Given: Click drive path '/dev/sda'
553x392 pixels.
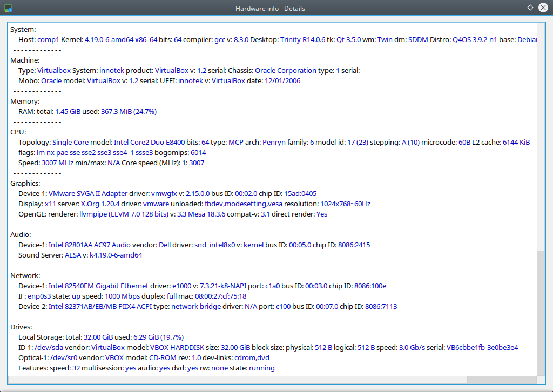Looking at the screenshot, I should coord(49,348).
